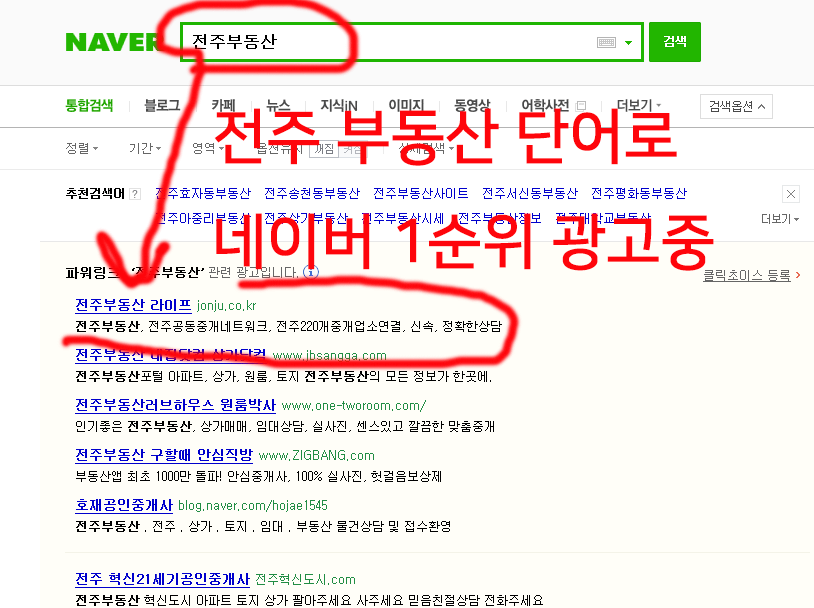
Task: Expand 더보기 under recommended keywords
Action: point(780,218)
